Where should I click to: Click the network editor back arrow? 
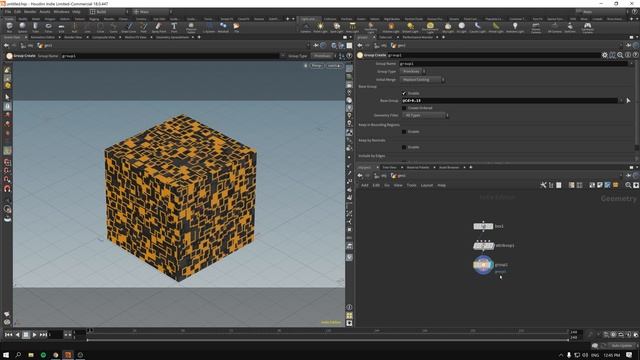pos(360,176)
